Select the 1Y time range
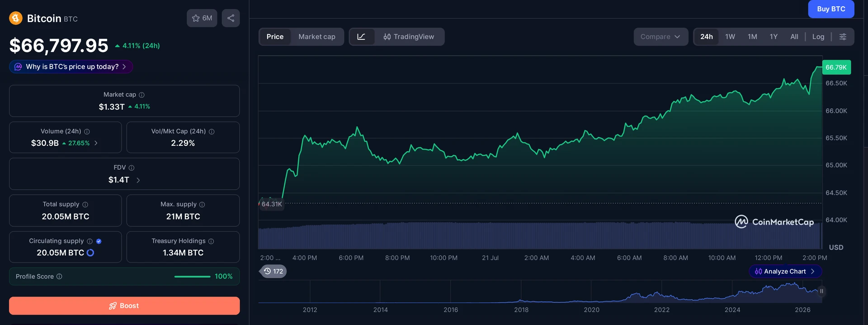 pyautogui.click(x=774, y=37)
